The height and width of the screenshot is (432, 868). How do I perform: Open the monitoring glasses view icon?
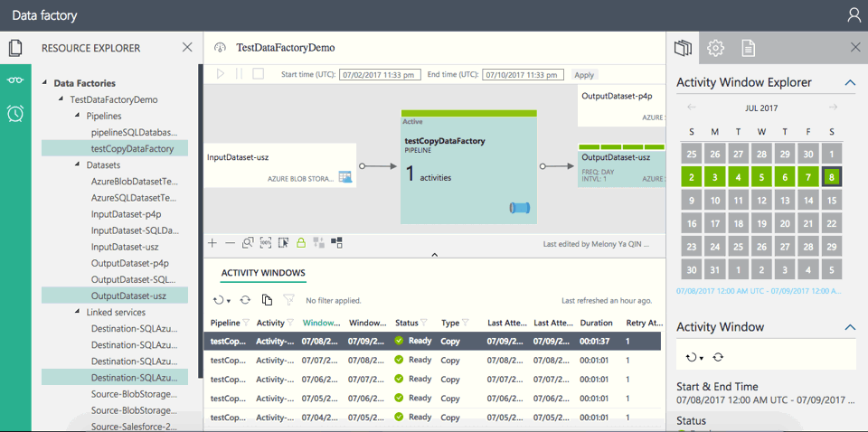(15, 80)
